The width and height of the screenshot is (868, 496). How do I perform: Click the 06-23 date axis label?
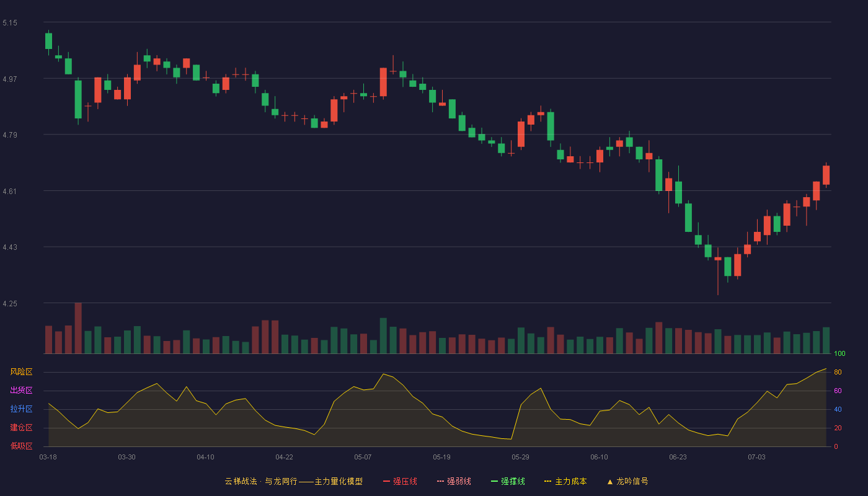click(678, 457)
